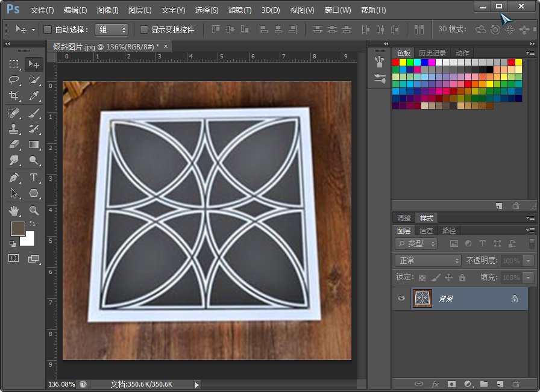Click the delete layer trash button
The height and width of the screenshot is (392, 540).
pos(516,384)
